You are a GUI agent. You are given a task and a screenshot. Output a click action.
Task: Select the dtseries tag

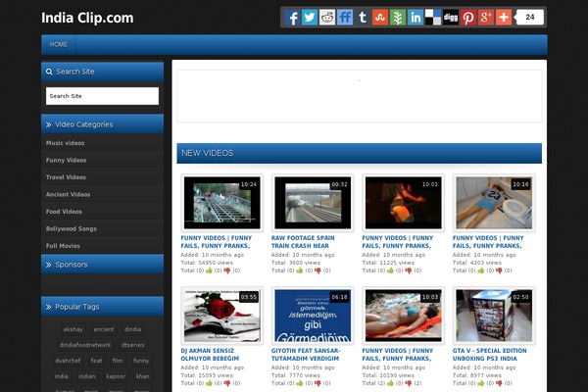click(132, 345)
